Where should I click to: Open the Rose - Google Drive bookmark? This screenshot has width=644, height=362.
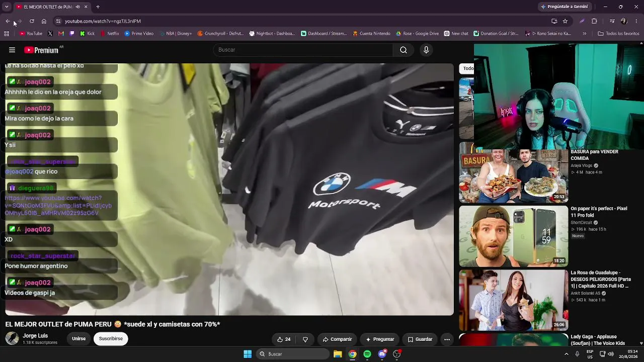(x=417, y=34)
